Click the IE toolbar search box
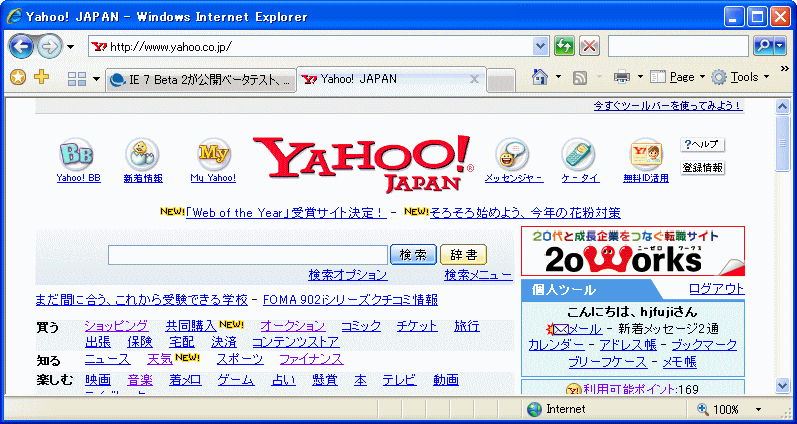Viewport: 797px width, 424px height. (678, 47)
